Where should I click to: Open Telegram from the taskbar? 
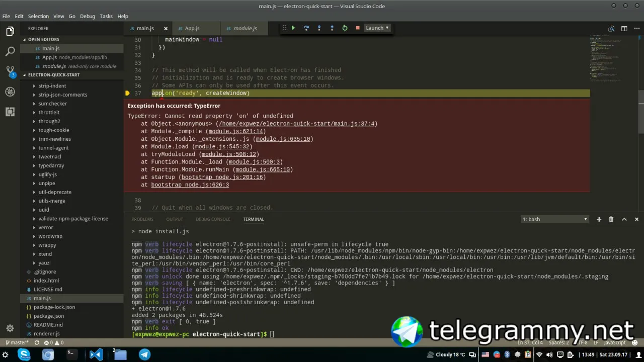point(144,354)
